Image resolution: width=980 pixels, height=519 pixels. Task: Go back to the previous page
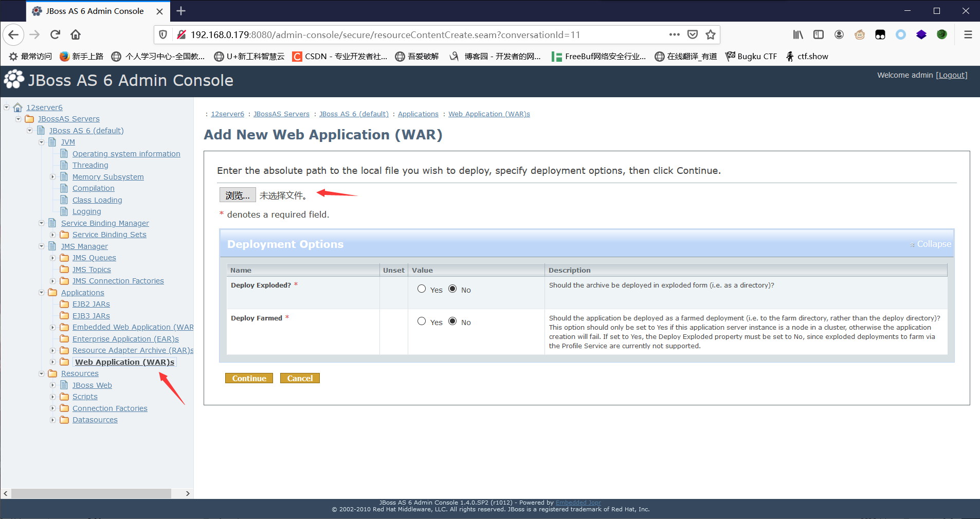(x=13, y=34)
